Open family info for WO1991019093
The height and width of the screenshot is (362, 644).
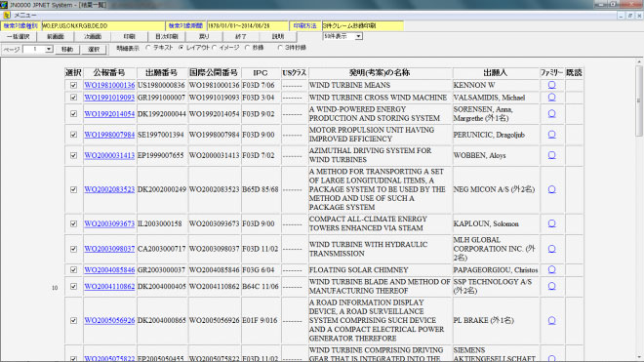[x=551, y=98]
